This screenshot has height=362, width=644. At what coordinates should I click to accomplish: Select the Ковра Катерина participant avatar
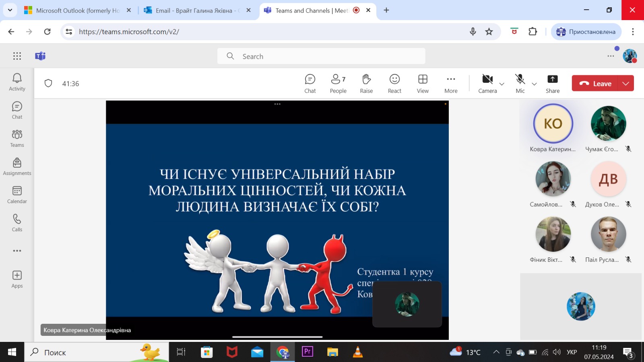[x=553, y=123]
